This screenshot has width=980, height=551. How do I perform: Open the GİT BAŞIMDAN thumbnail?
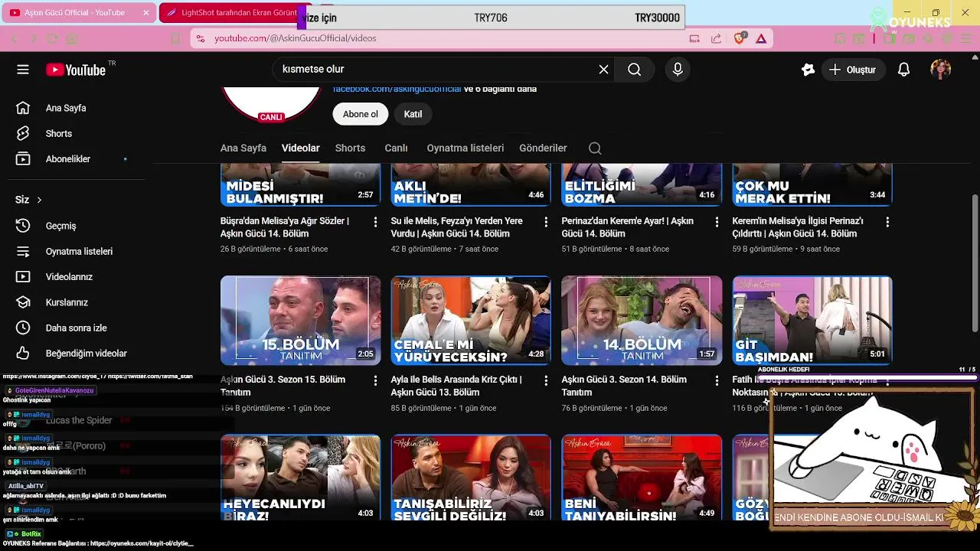click(x=812, y=321)
